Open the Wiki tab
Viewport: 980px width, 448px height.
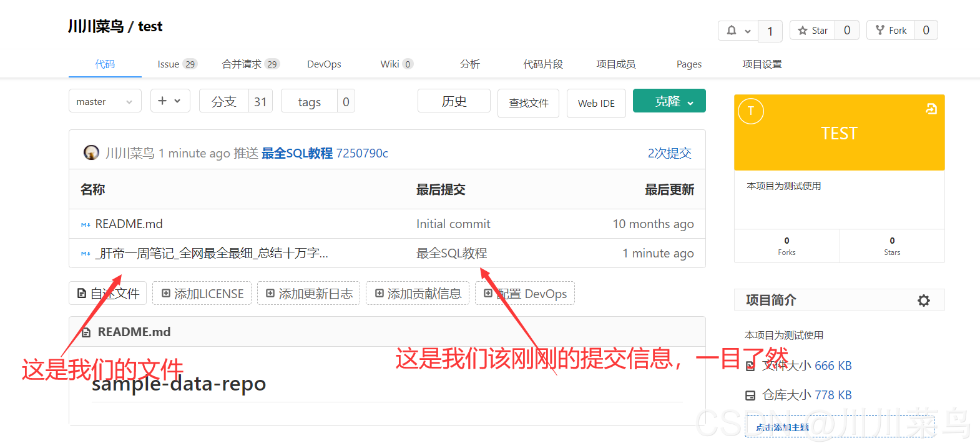(396, 64)
